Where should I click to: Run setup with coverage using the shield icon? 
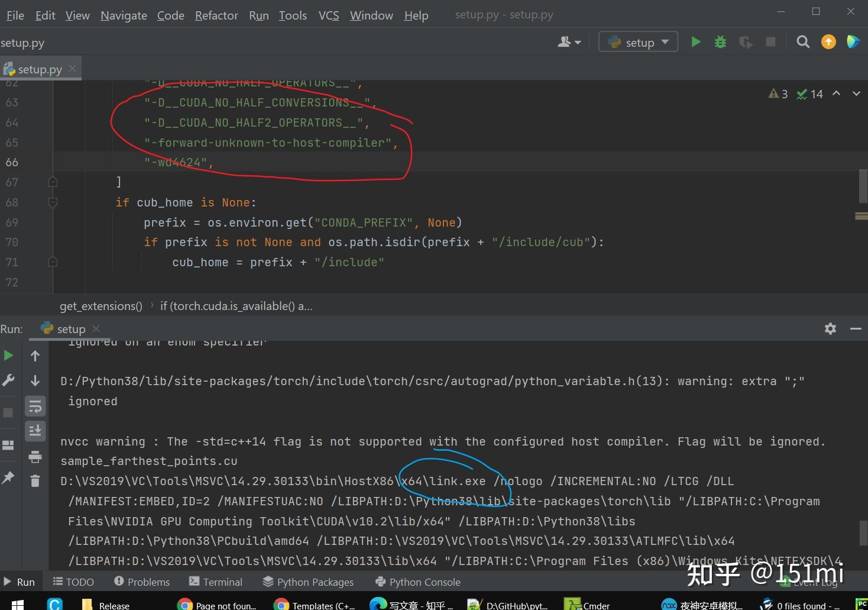745,41
